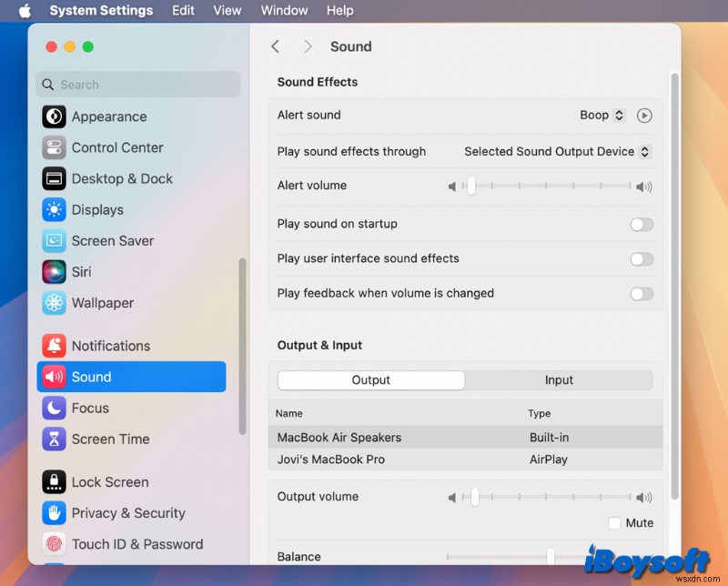Open the Siri icon
The width and height of the screenshot is (728, 586).
pyautogui.click(x=54, y=272)
